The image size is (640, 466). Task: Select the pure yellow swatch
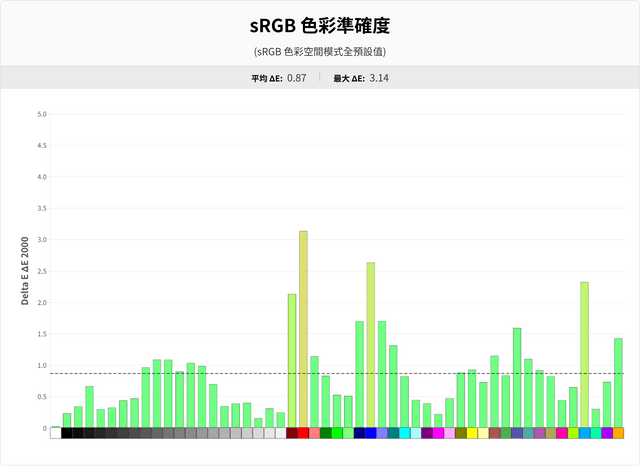point(472,433)
